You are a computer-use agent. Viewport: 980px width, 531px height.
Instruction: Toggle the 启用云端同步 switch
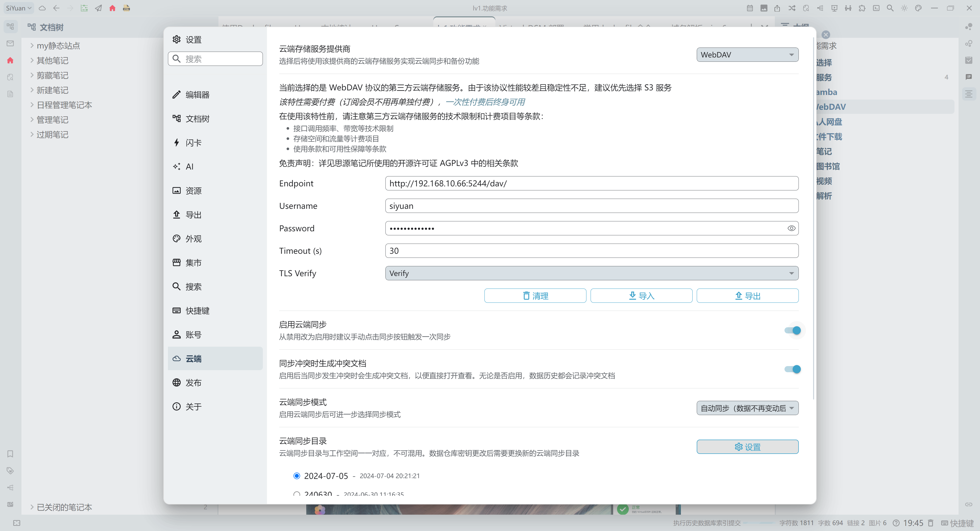(792, 330)
